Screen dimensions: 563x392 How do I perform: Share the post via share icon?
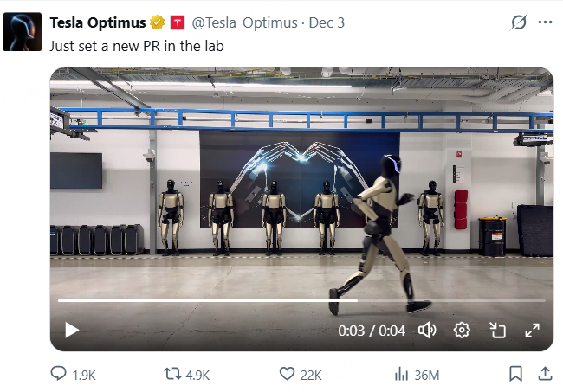tap(545, 374)
